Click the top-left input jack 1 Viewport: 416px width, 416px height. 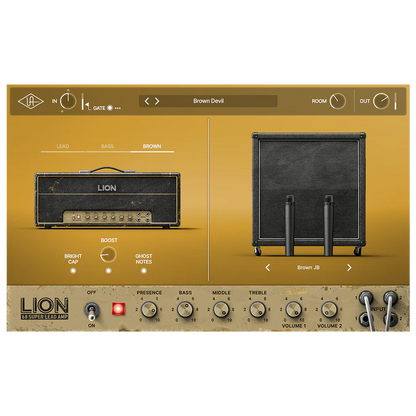coord(366,297)
